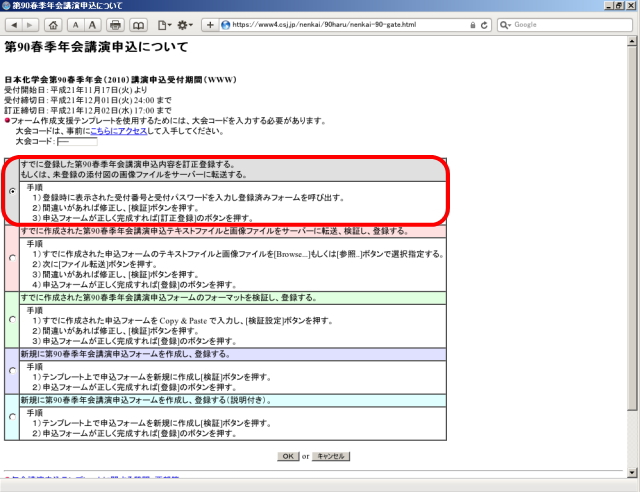640x492 pixels.
Task: Open the Page menu dropdown in toolbar
Action: pyautogui.click(x=162, y=24)
